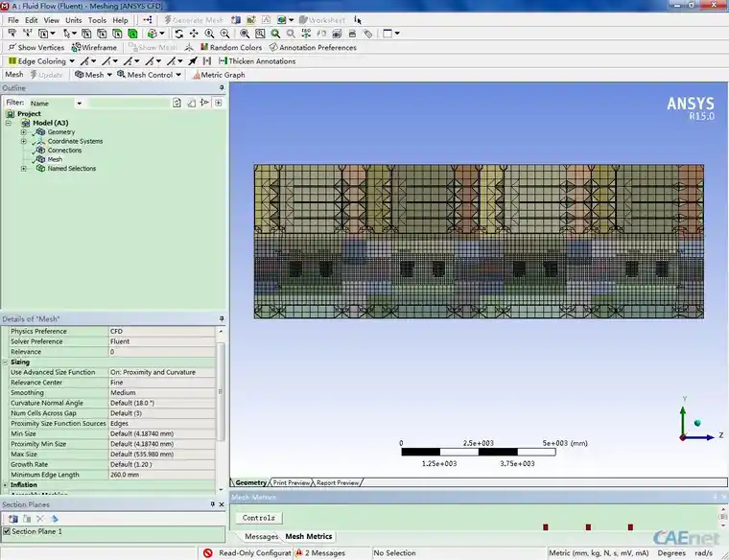Image resolution: width=729 pixels, height=560 pixels.
Task: Expand the Geometry tree node
Action: tap(23, 132)
